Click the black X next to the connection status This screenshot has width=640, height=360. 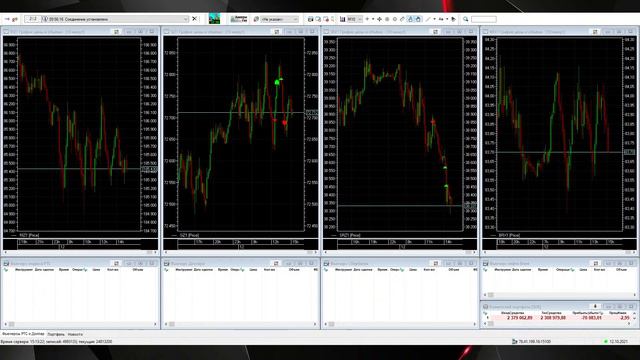194,19
